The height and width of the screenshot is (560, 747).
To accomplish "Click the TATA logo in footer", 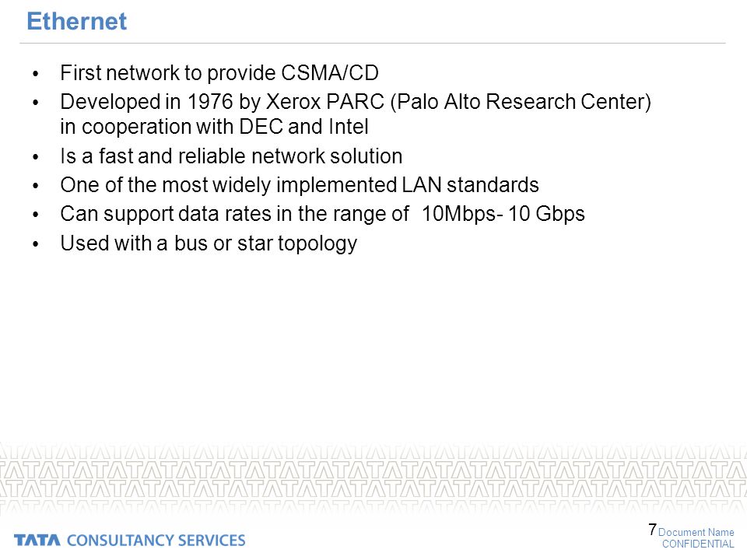I will coord(37,540).
